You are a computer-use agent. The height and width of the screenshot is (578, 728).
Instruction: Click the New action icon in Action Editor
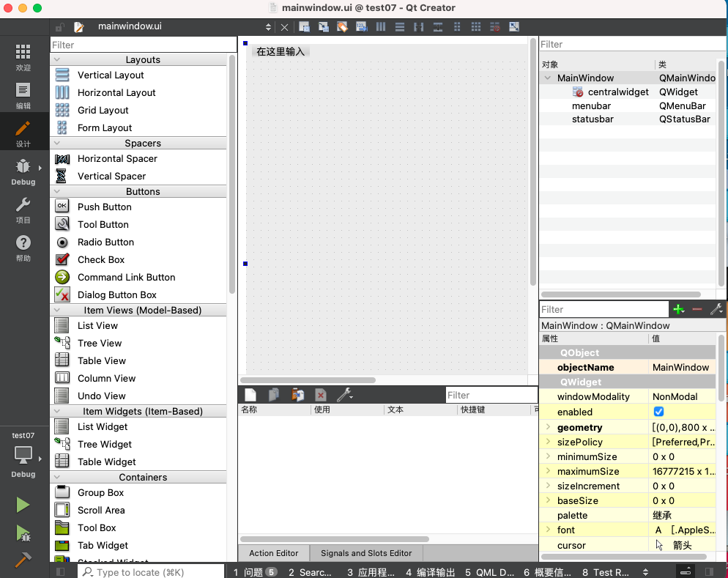point(250,395)
